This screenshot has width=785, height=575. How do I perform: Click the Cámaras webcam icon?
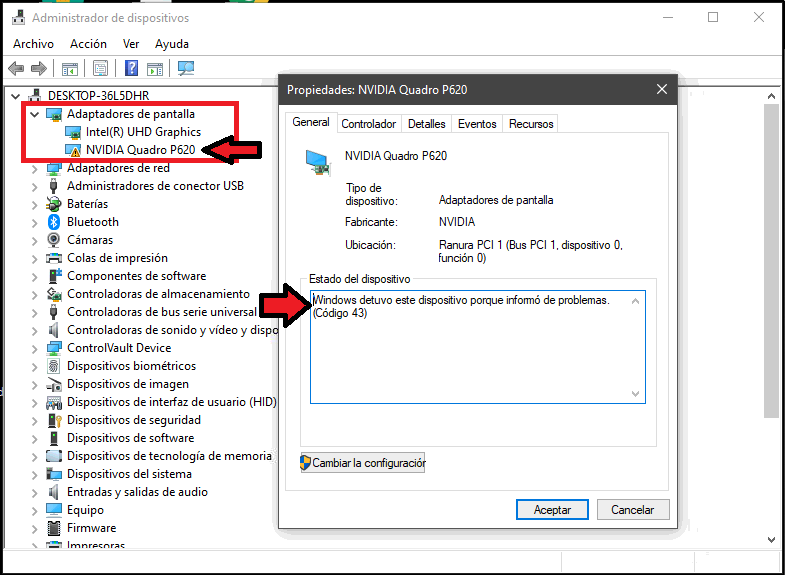(x=54, y=240)
